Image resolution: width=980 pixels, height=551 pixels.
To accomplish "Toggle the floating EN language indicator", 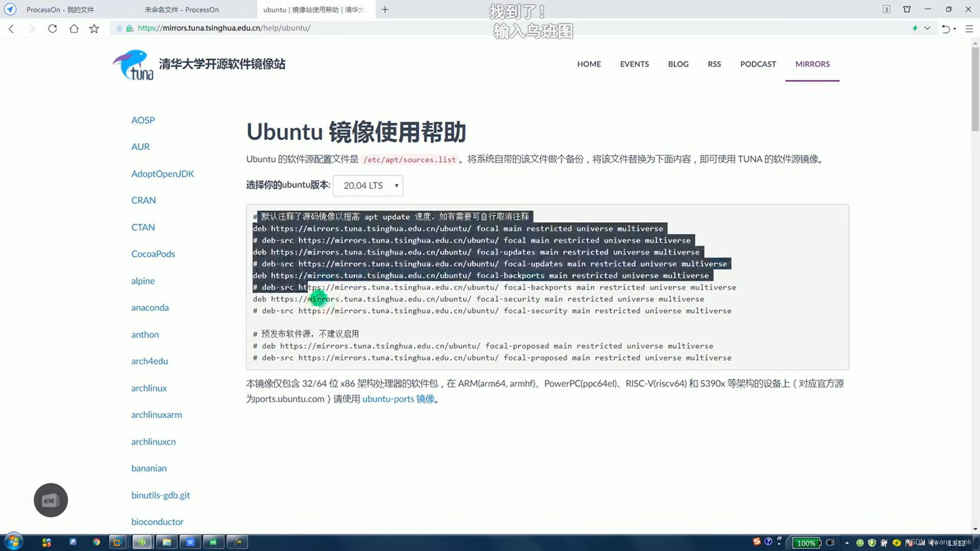I will point(51,500).
